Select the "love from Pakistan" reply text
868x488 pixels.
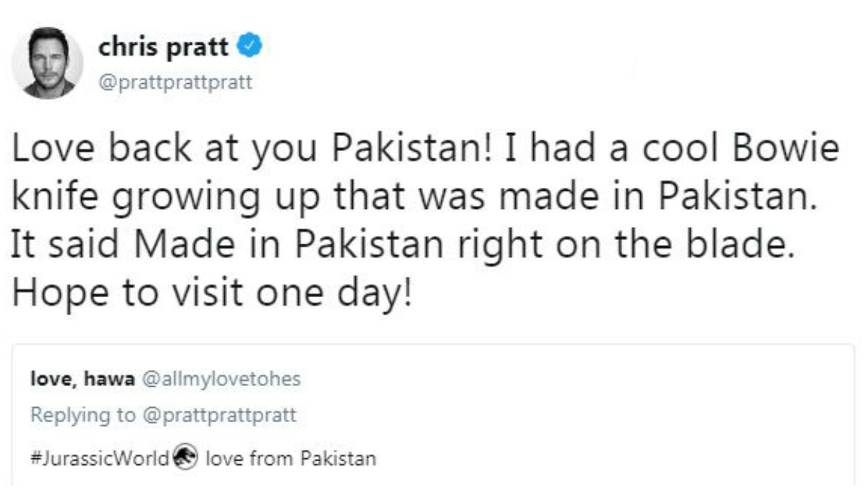point(291,458)
